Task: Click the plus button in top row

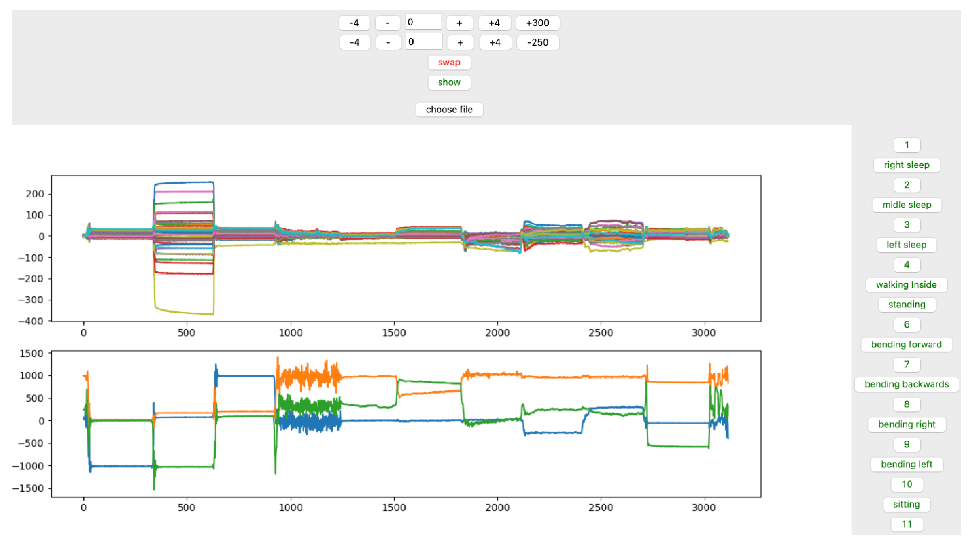Action: 459,23
